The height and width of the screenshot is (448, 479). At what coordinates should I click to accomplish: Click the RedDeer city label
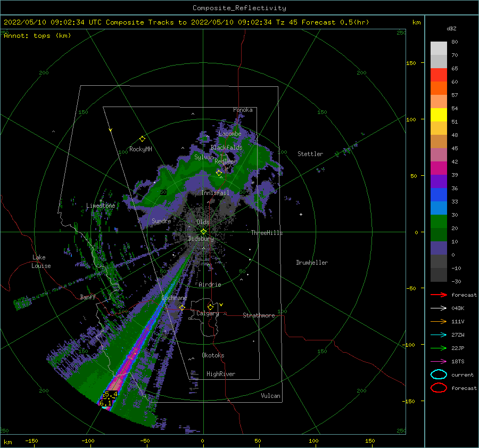pos(226,161)
